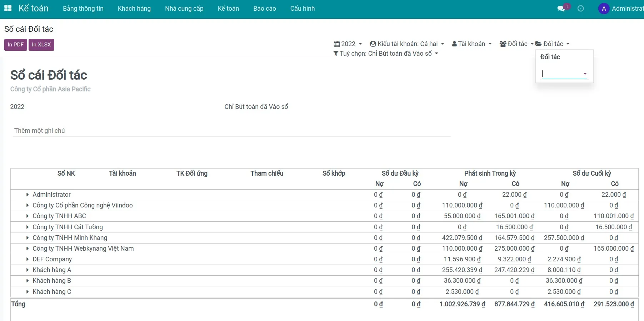Open the conversations chat bubble icon
Viewport: 644px width, 321px height.
tap(561, 9)
